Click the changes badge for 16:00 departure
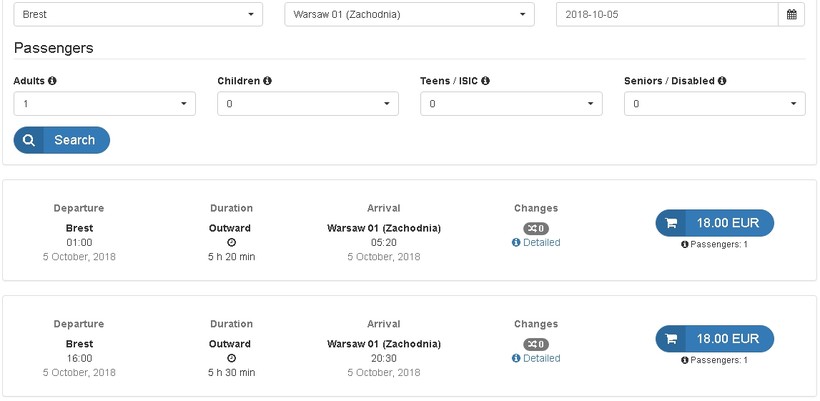Viewport: 820px width, 401px height. pos(536,345)
